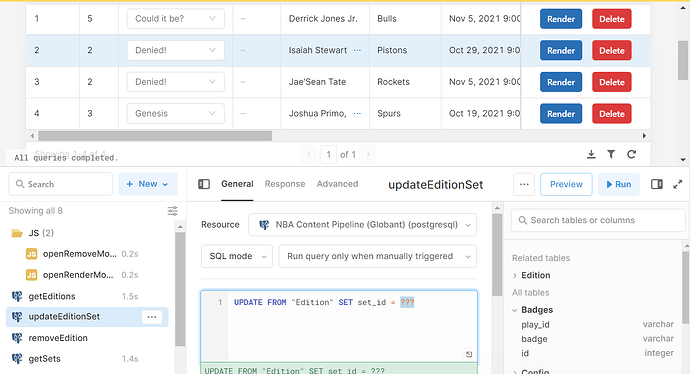The image size is (690, 374).
Task: Delete Isaiah Stewart row
Action: [x=612, y=51]
